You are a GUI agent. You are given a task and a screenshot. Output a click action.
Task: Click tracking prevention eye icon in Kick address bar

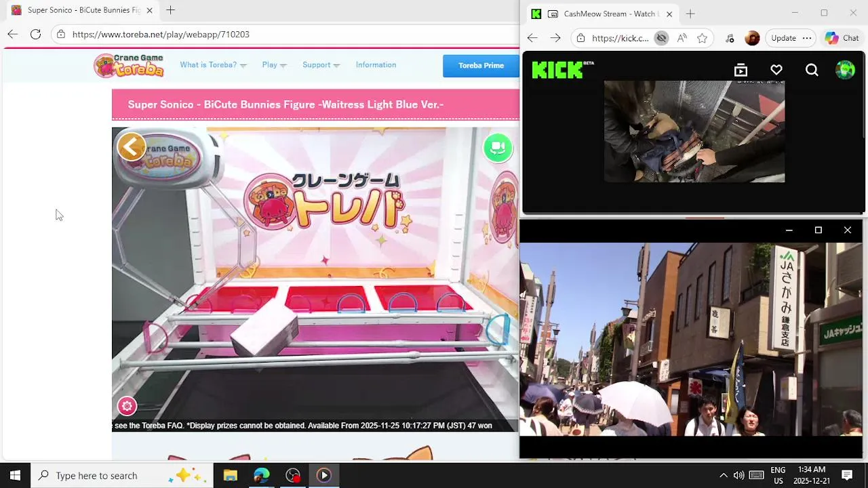point(661,38)
